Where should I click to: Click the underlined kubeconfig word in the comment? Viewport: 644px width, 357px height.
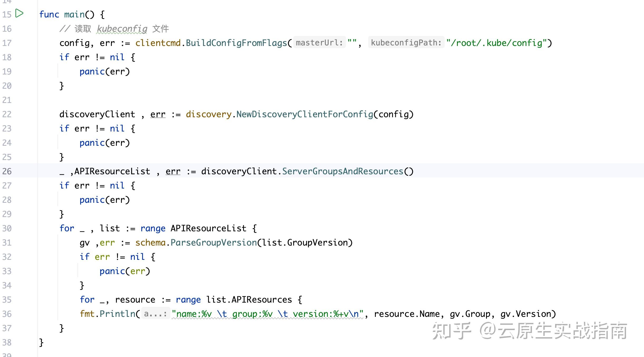[122, 29]
